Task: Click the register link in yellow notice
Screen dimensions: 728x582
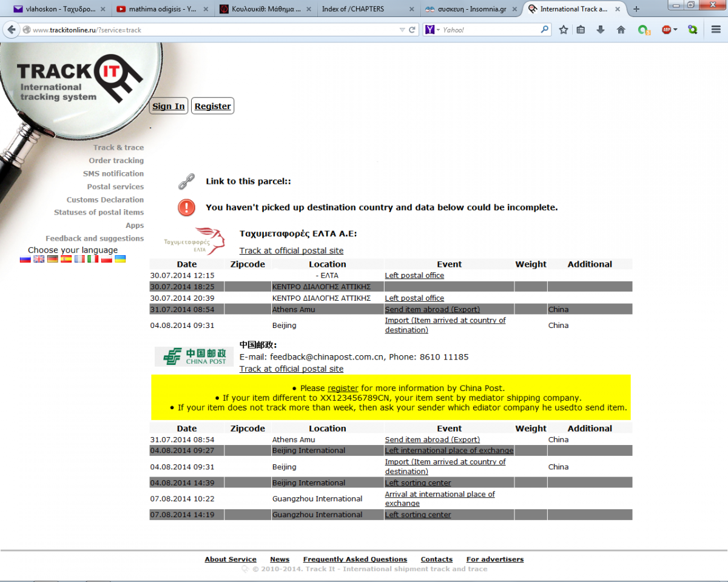Action: 343,388
